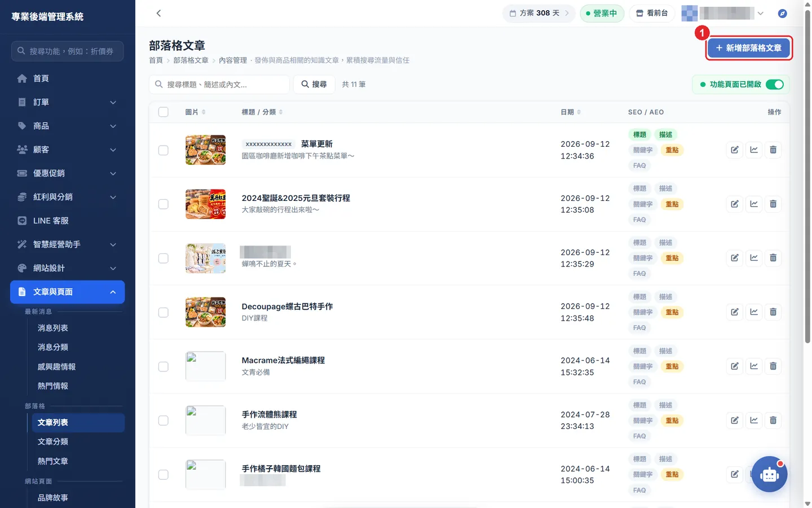Open LINE 客服 in the sidebar
This screenshot has width=812, height=508.
coord(68,221)
